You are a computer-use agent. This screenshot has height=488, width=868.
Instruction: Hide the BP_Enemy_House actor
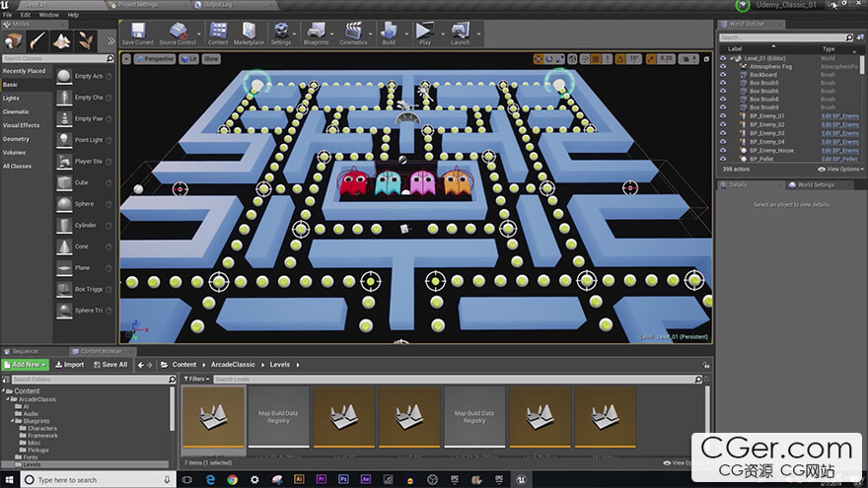(723, 151)
